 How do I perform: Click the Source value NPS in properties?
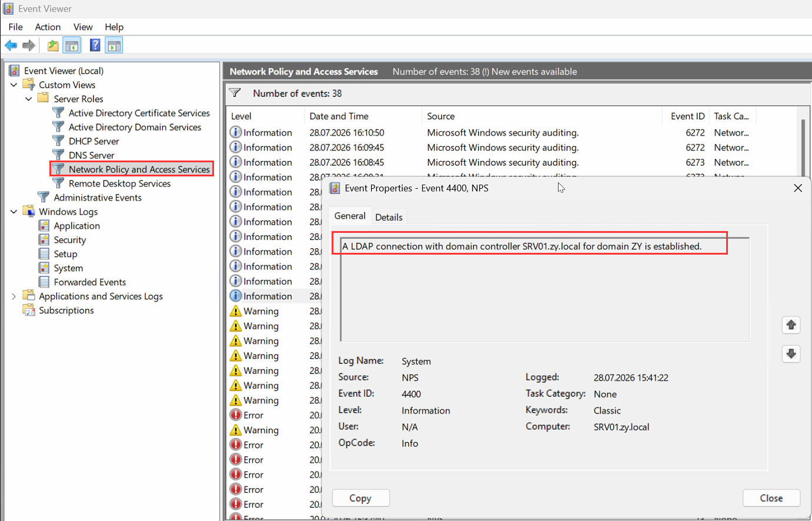[x=410, y=378]
